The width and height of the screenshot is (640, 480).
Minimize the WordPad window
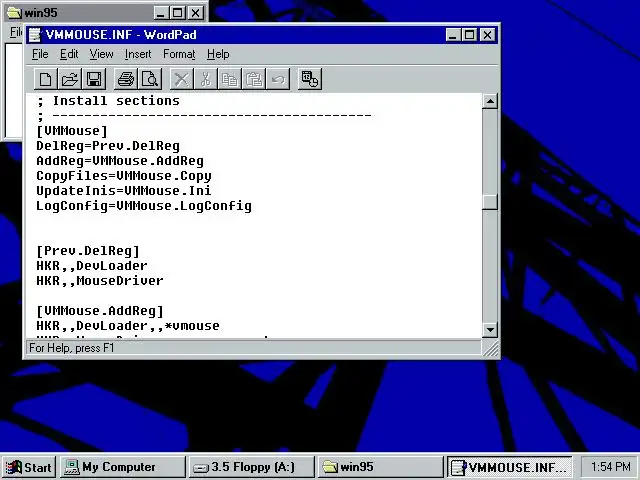pos(452,35)
